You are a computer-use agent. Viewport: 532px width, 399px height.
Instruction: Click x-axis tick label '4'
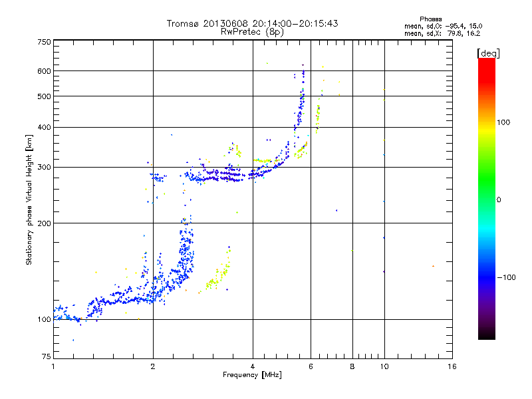click(253, 366)
